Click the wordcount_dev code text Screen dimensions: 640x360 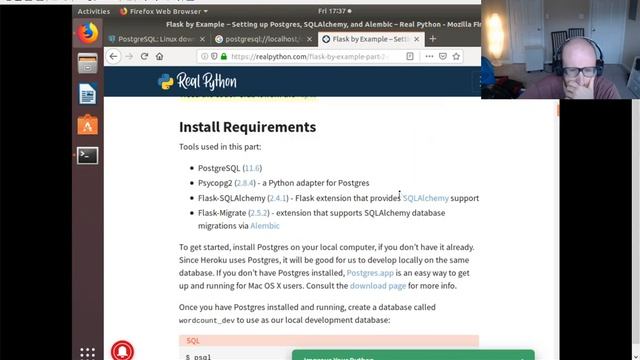pos(207,320)
